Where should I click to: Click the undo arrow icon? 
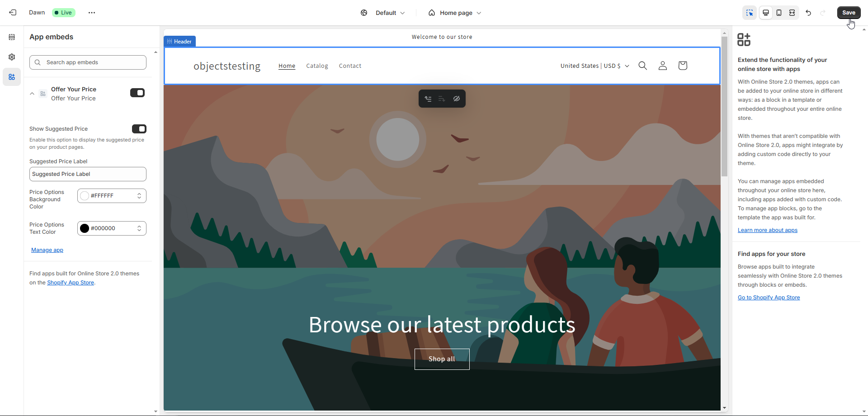[x=808, y=13]
